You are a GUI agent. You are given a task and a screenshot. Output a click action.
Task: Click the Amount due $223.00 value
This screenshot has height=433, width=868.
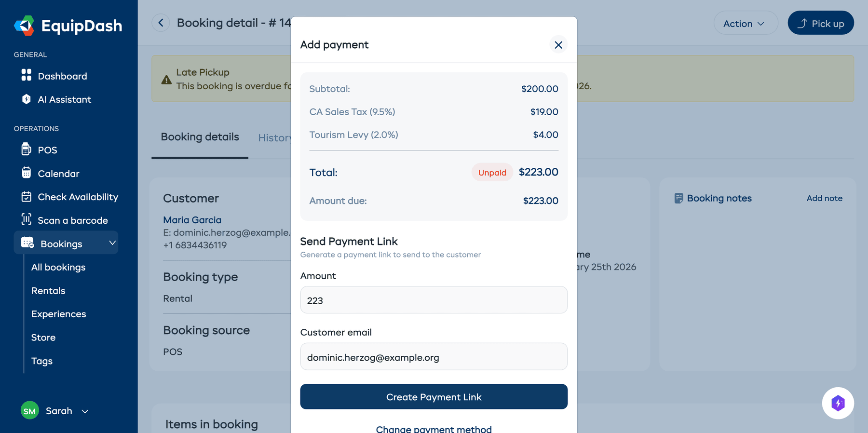[x=541, y=201]
